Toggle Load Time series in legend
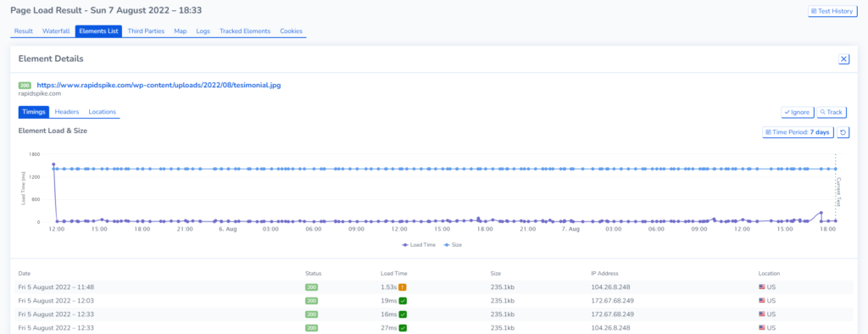The image size is (868, 334). coord(419,244)
